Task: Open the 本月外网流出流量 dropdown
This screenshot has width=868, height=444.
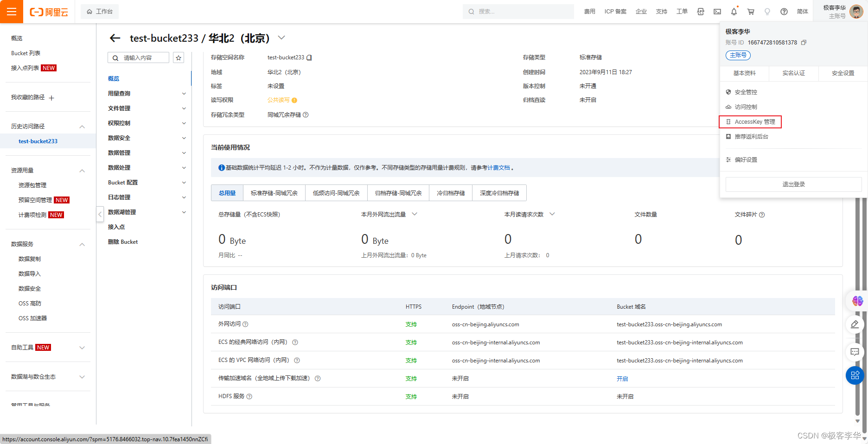Action: point(415,214)
